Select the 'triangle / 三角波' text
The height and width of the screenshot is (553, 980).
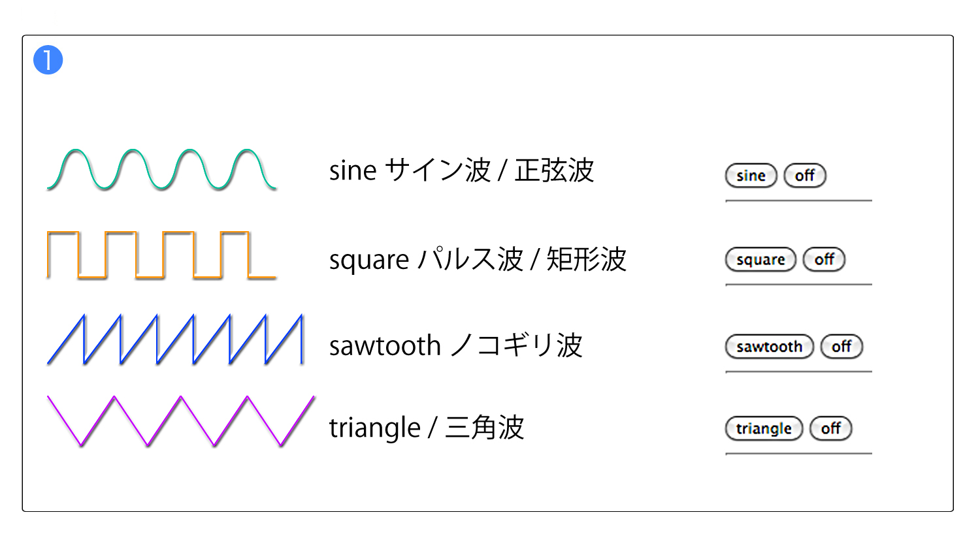pos(427,428)
